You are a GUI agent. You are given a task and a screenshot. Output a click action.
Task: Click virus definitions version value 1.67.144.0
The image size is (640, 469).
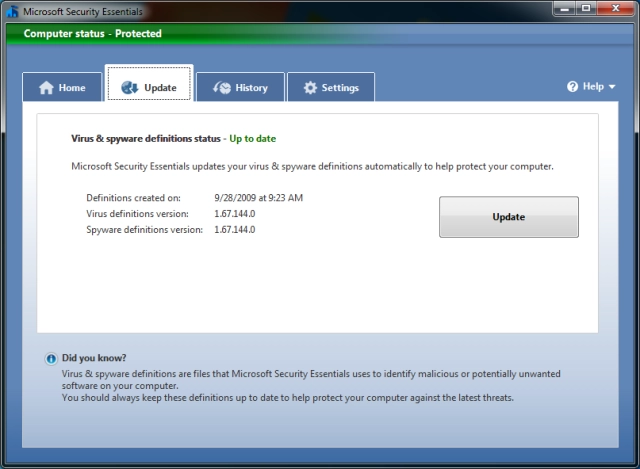[x=235, y=214]
